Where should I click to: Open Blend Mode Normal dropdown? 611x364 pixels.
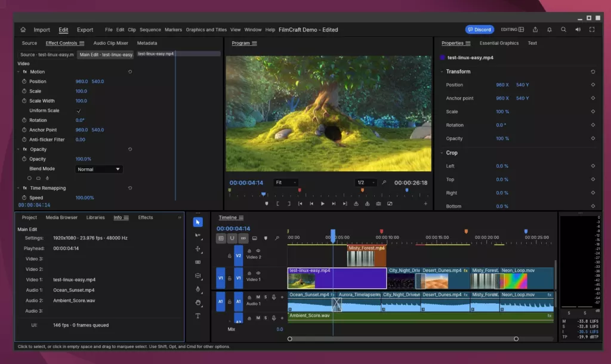point(99,169)
